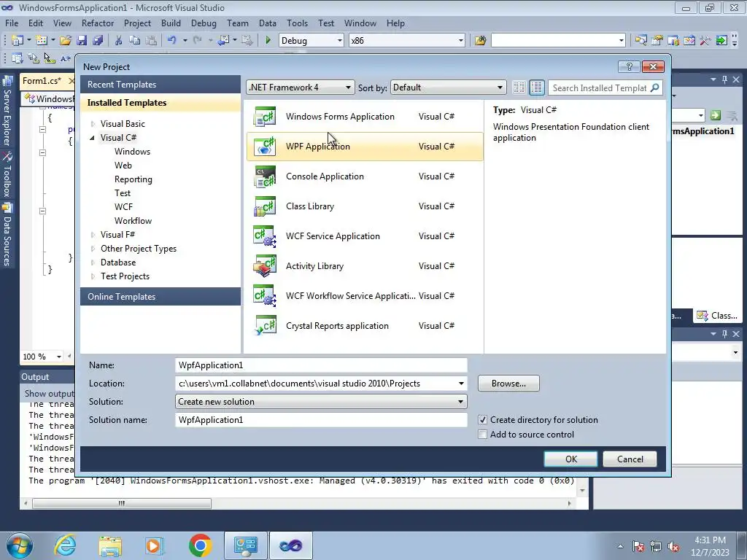Click the New Project dialog help button
Image resolution: width=747 pixels, height=560 pixels.
point(629,66)
